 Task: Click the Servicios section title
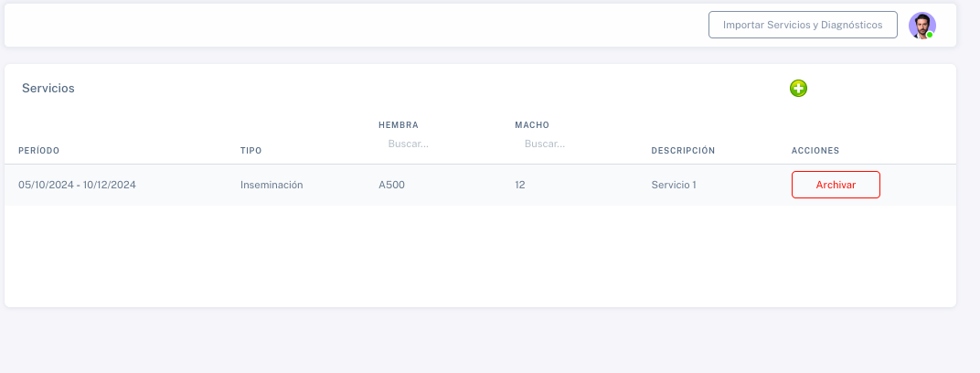tap(48, 88)
